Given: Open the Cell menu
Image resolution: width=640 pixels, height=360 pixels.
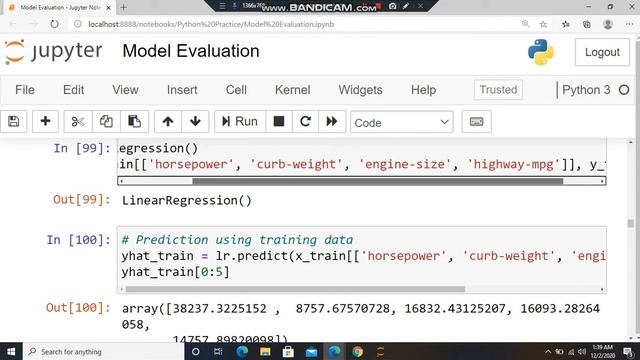Looking at the screenshot, I should pos(236,90).
